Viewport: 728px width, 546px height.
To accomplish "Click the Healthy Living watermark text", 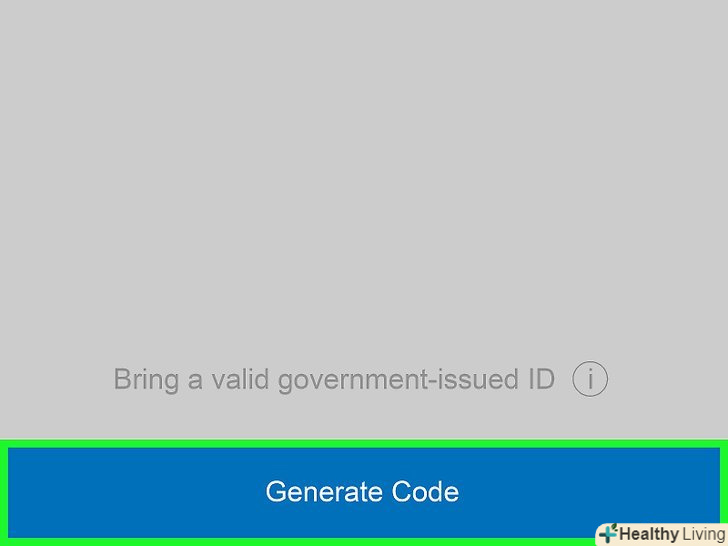I will (x=672, y=534).
